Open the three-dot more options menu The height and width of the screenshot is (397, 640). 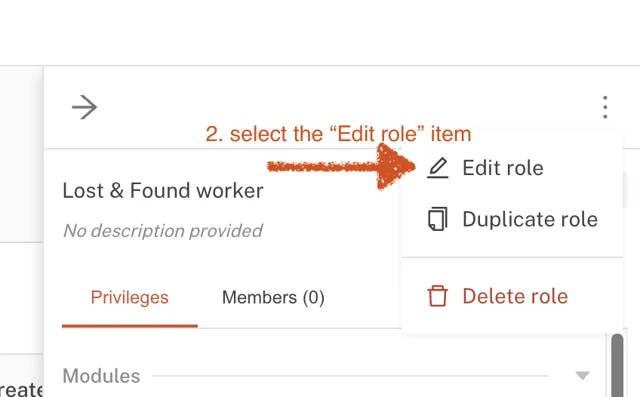[x=605, y=107]
